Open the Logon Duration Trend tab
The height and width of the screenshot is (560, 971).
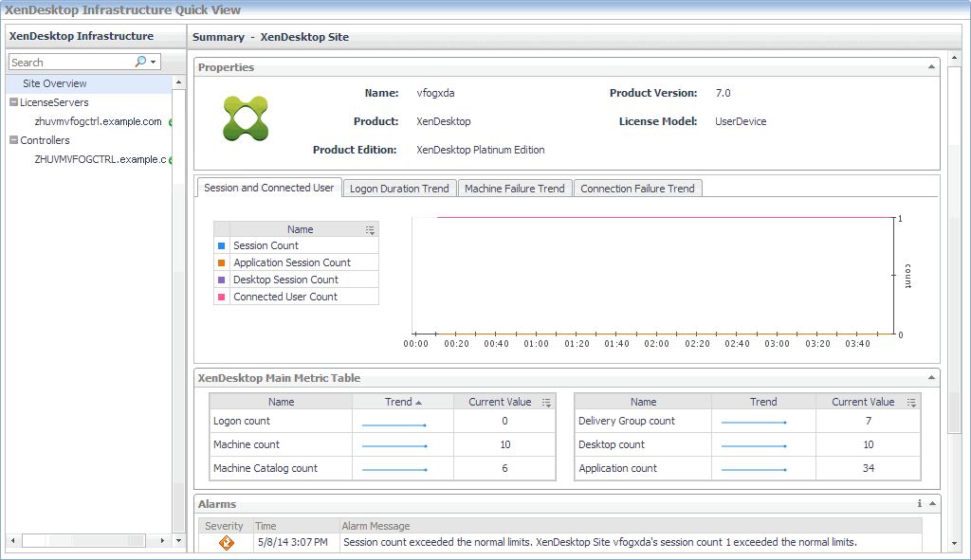click(x=399, y=189)
